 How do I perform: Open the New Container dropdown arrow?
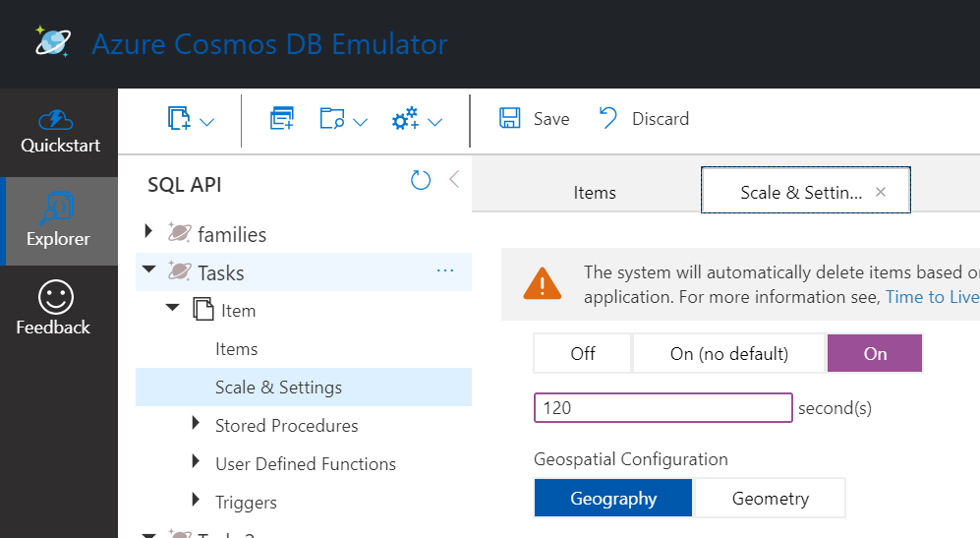[x=207, y=122]
